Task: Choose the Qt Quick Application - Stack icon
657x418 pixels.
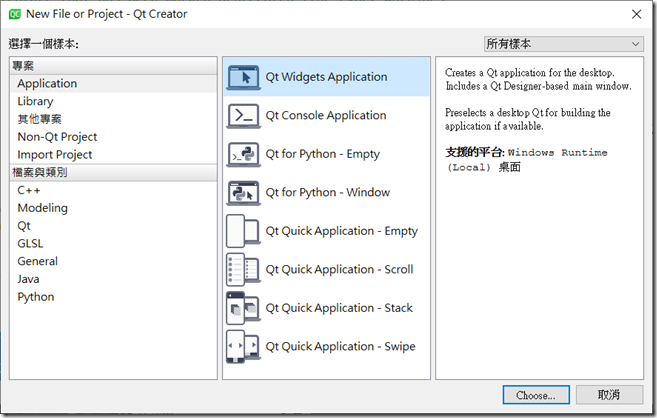Action: pos(243,308)
